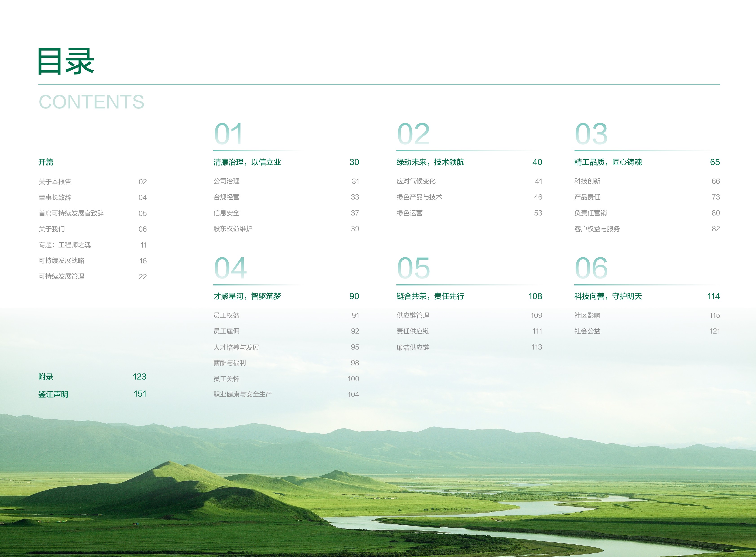This screenshot has width=756, height=557.
Task: Click 专题：工程师之魂 entry
Action: pos(65,245)
